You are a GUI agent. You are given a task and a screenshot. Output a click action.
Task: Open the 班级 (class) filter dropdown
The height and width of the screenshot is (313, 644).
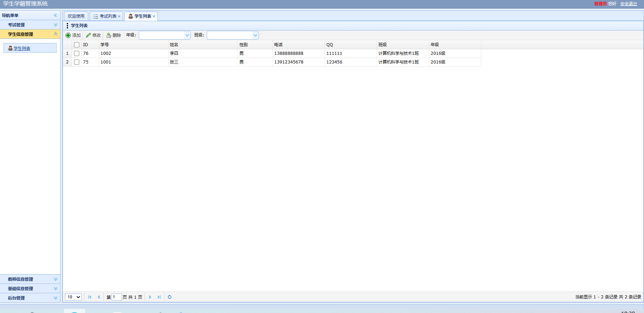tap(255, 35)
